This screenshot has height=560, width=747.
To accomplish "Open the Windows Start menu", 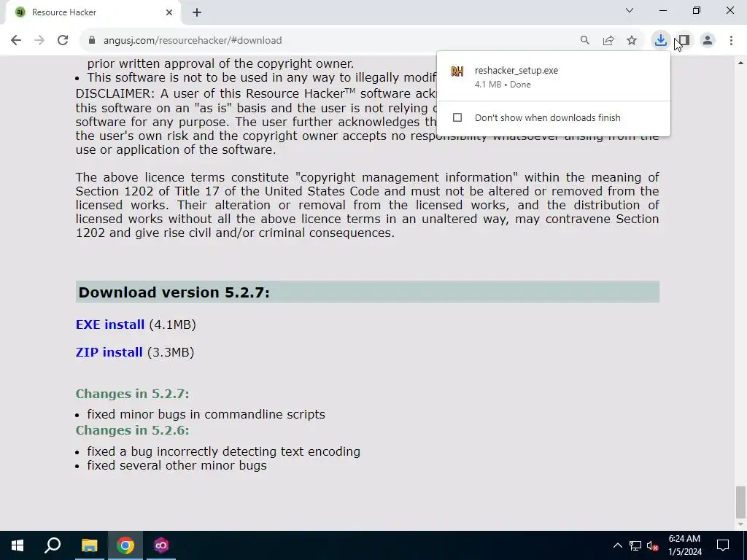I will [18, 545].
